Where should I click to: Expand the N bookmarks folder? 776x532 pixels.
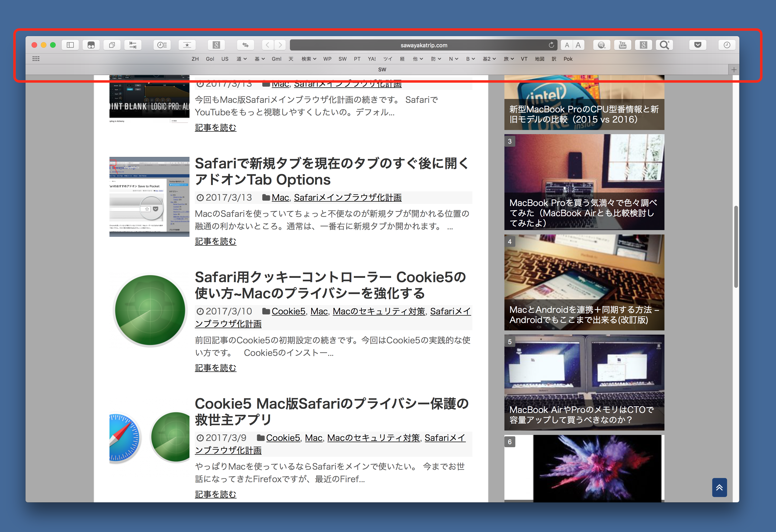pyautogui.click(x=453, y=59)
